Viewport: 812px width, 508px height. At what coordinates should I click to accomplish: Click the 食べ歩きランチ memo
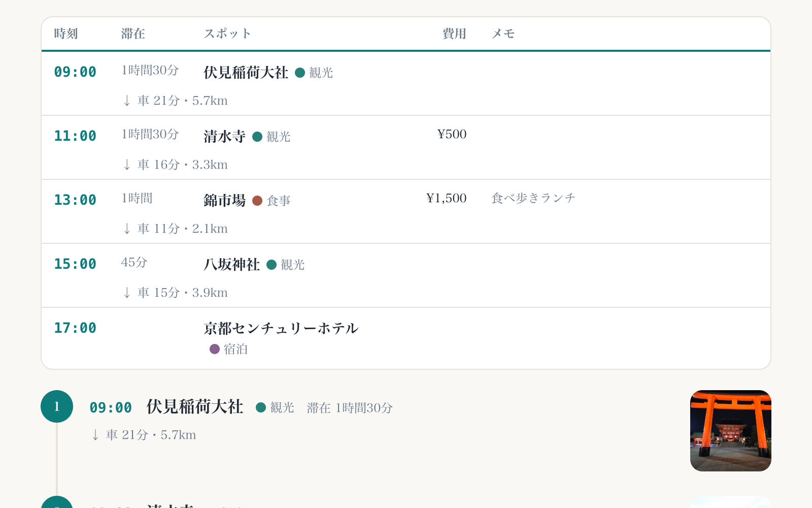[x=533, y=198]
